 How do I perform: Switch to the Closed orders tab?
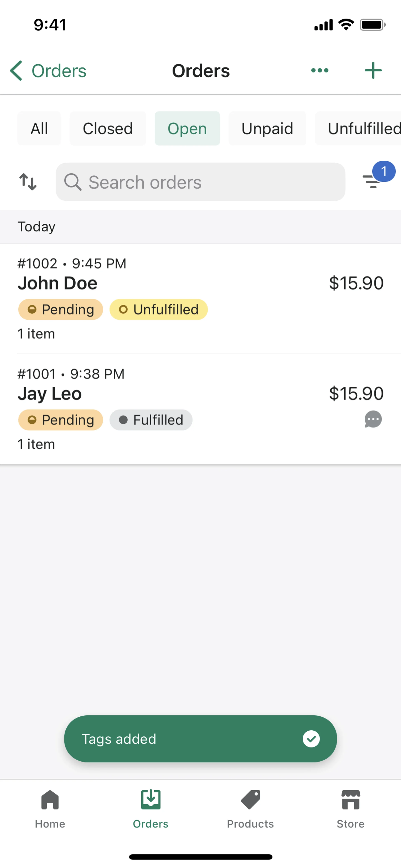pos(108,129)
